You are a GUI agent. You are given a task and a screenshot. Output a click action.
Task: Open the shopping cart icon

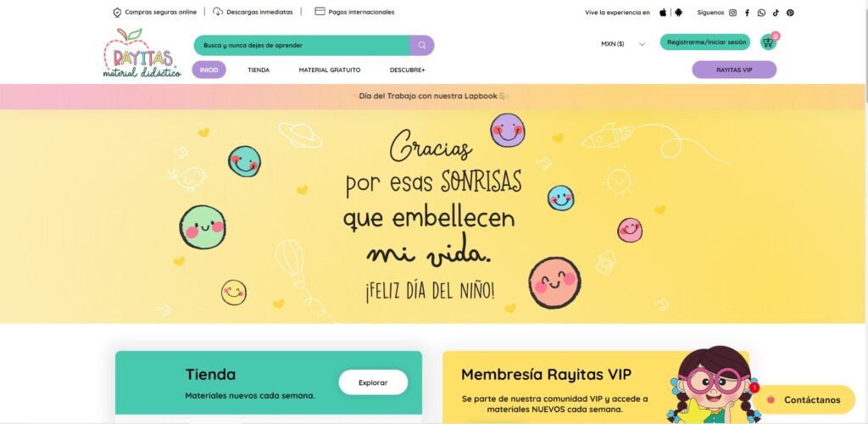(x=768, y=42)
